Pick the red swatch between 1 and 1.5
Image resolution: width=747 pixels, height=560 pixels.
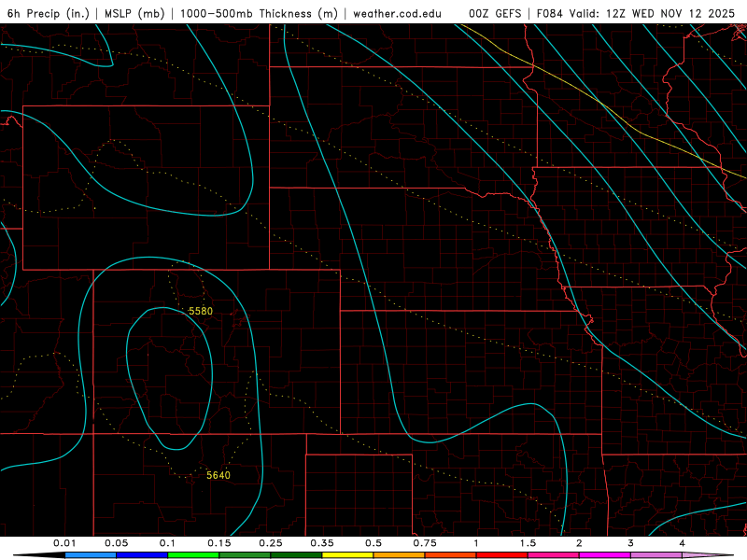(x=502, y=555)
